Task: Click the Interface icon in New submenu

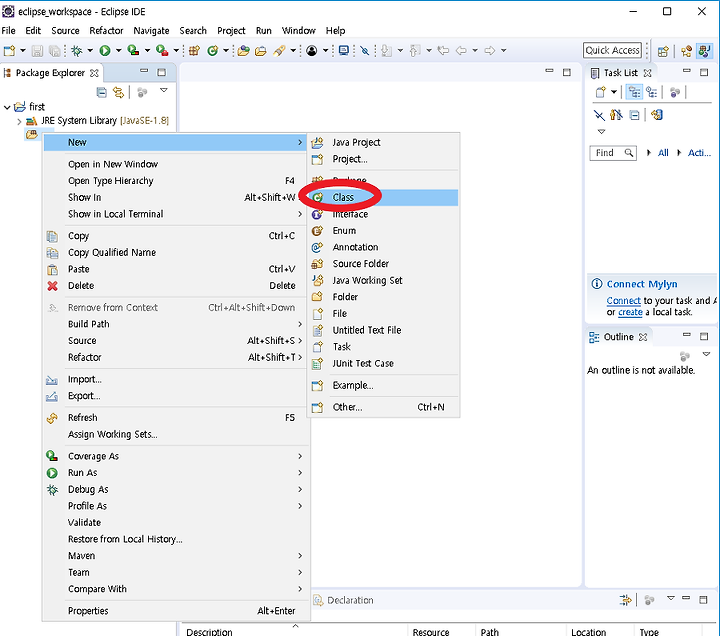Action: click(317, 214)
